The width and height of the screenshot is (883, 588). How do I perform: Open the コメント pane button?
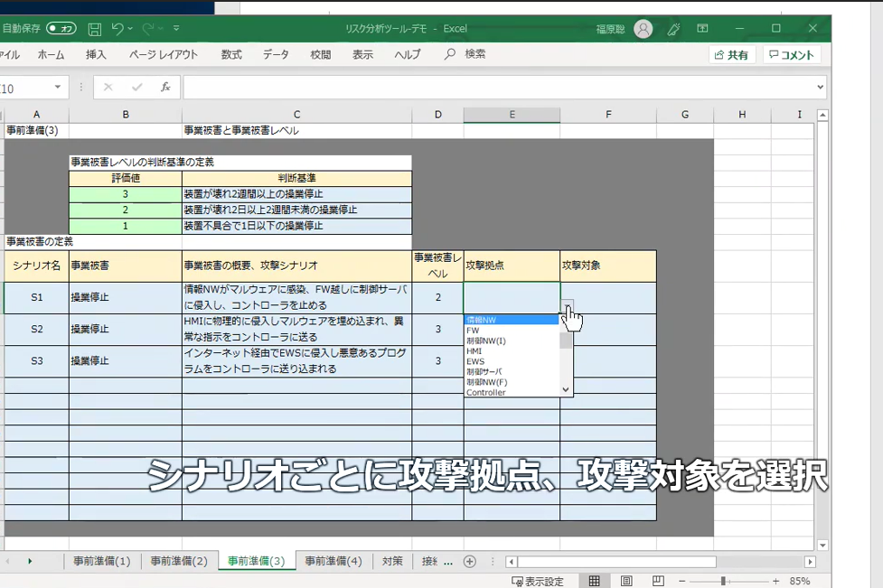792,54
